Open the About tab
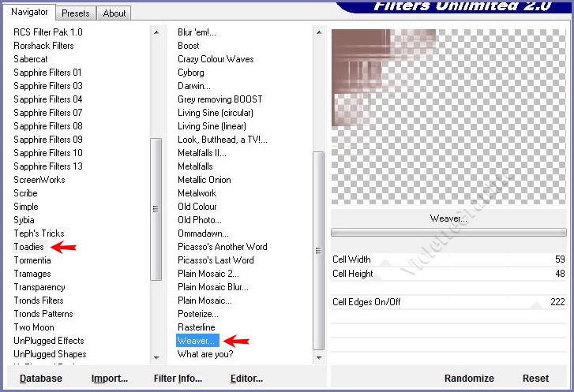This screenshot has height=392, width=574. point(114,13)
